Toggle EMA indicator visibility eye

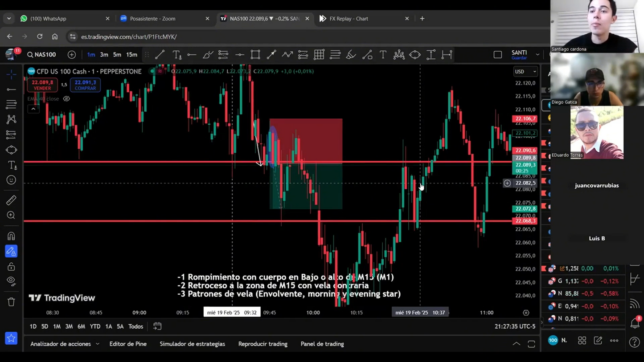(x=66, y=99)
